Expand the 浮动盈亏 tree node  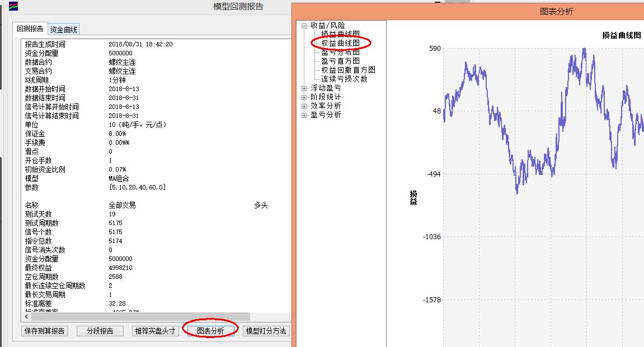[304, 88]
